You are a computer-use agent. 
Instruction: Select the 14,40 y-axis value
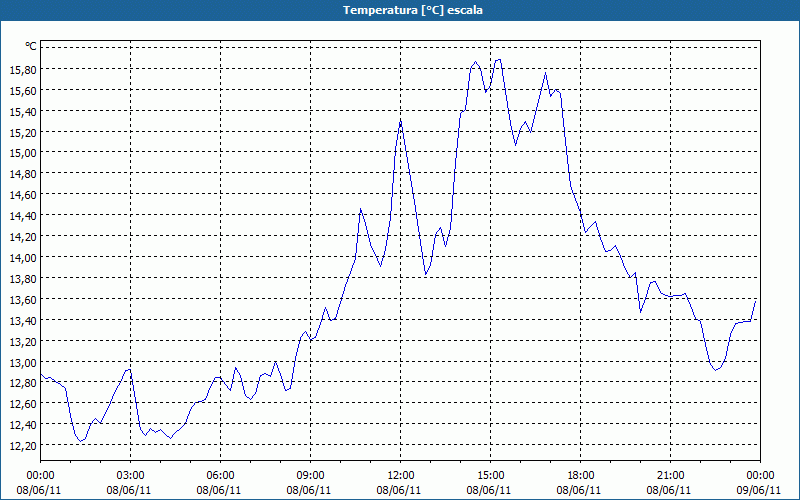click(23, 216)
